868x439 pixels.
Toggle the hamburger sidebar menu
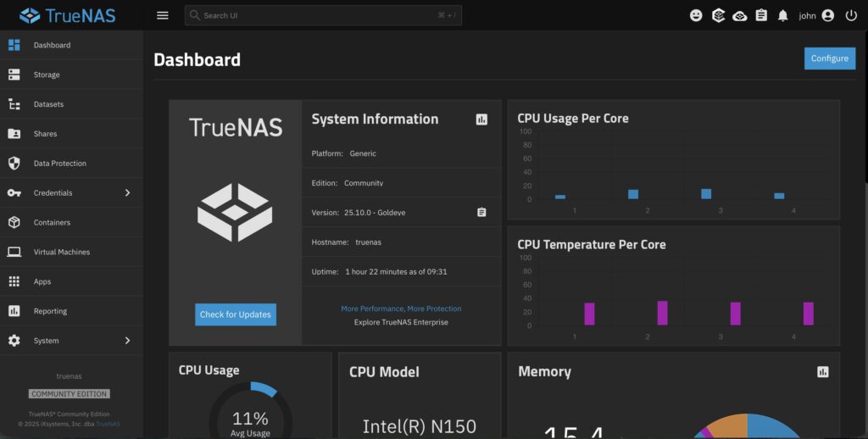pyautogui.click(x=163, y=15)
